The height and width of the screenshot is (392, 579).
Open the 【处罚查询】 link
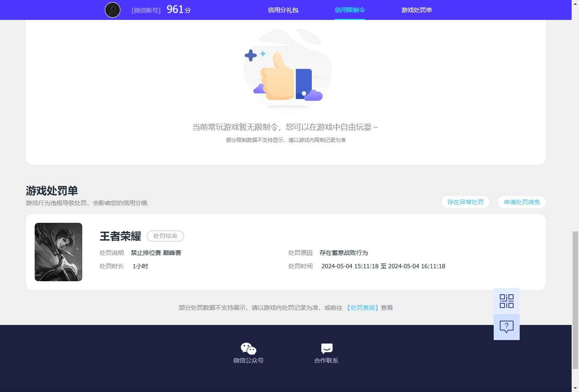tap(362, 308)
